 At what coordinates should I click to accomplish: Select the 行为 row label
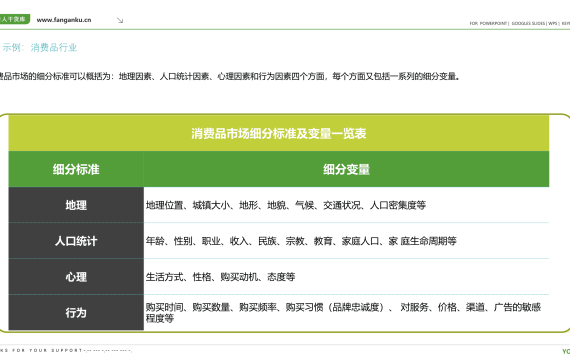point(76,313)
